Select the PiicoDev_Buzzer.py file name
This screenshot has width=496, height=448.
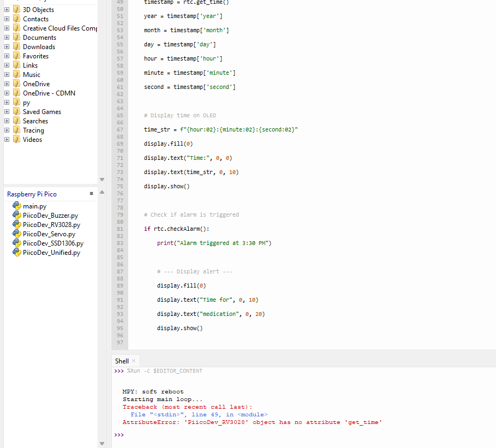coord(50,216)
